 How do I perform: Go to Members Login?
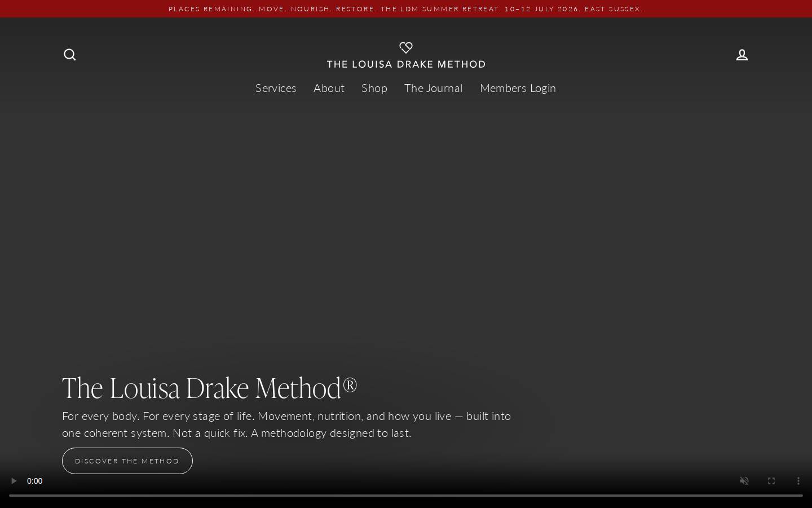(518, 88)
